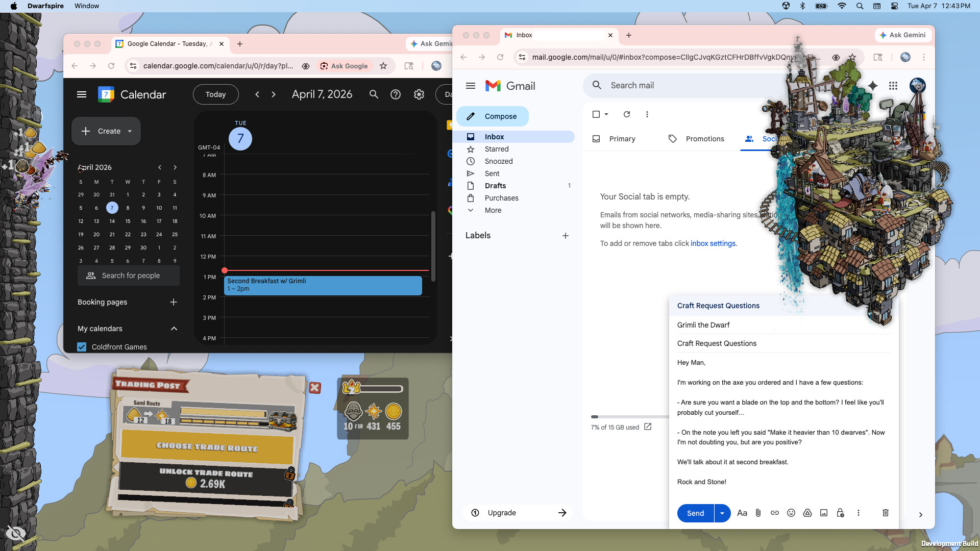Open Calendar settings gear menu

pyautogui.click(x=419, y=94)
